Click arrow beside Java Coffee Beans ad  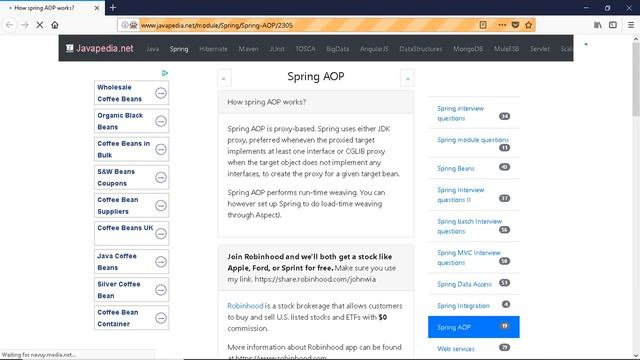[161, 262]
